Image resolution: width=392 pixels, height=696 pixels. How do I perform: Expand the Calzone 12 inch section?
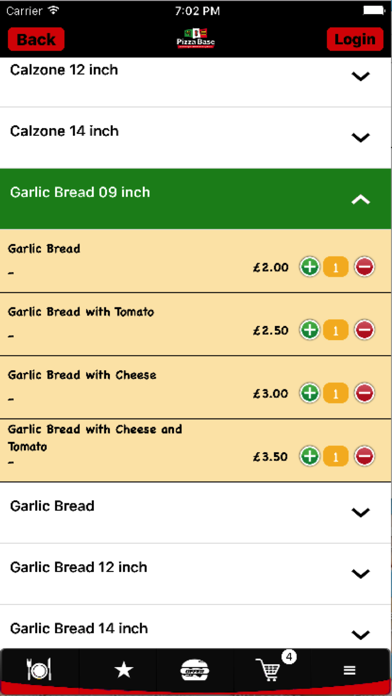pos(196,76)
